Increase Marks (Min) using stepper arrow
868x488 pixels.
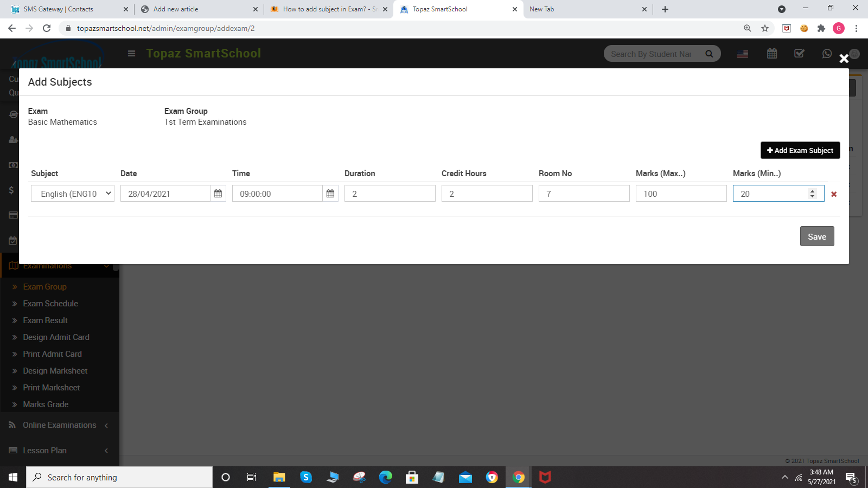[x=812, y=191]
